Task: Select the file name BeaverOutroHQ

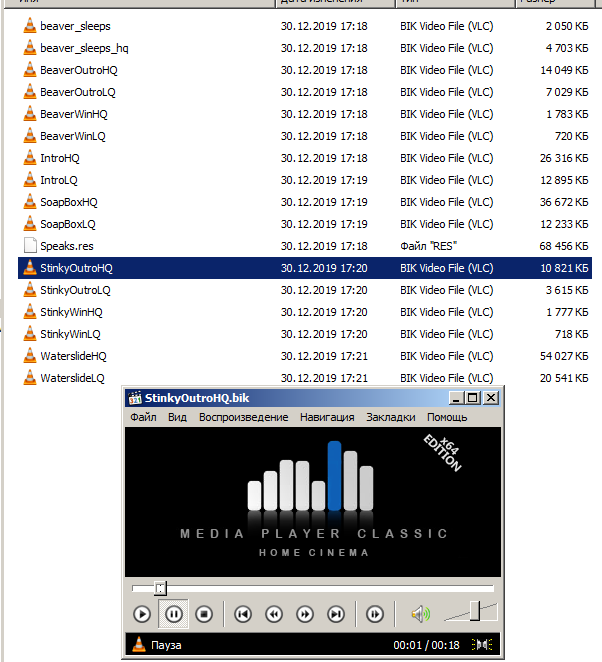Action: [79, 70]
